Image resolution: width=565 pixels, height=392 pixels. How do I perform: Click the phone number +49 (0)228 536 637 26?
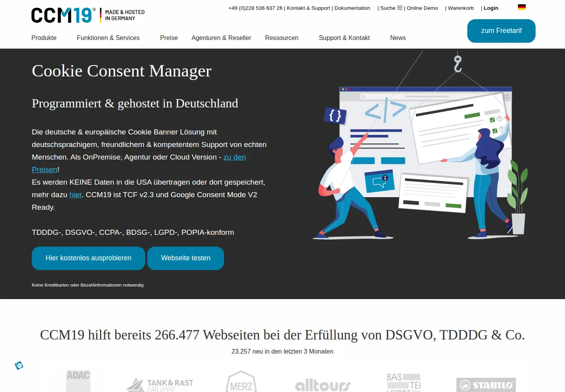pos(255,8)
